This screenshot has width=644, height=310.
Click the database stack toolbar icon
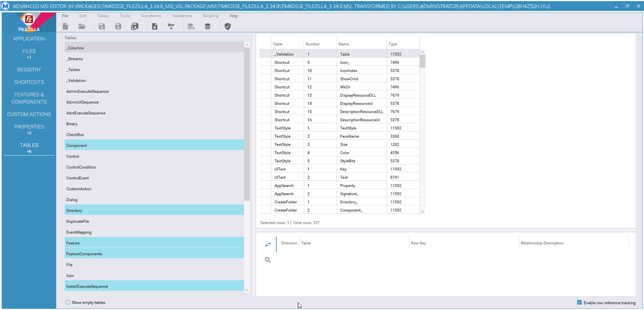point(207,26)
